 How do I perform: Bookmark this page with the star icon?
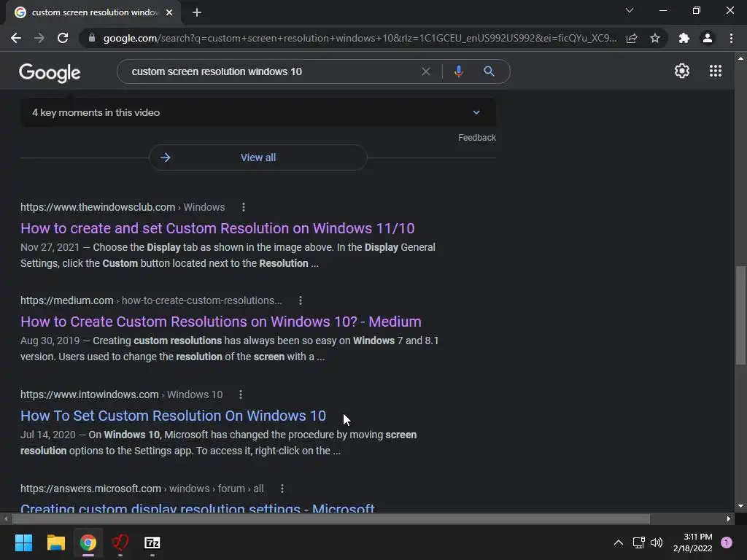[655, 38]
